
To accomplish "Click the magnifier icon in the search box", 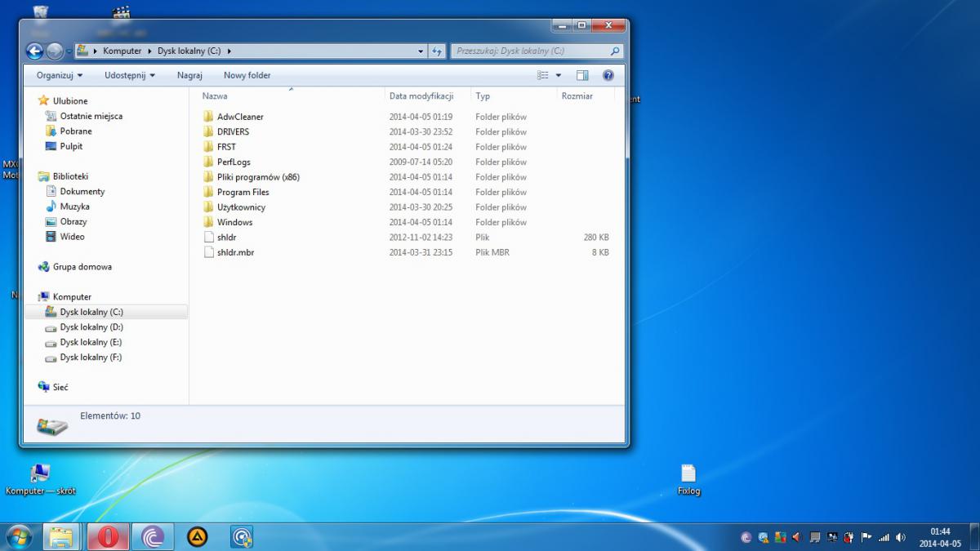I will [x=615, y=51].
